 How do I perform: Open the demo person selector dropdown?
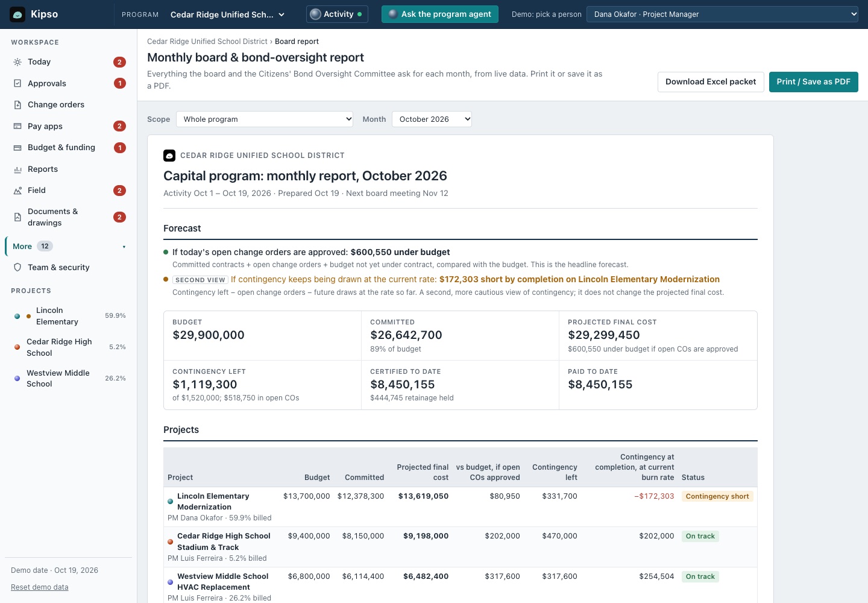[x=722, y=14]
